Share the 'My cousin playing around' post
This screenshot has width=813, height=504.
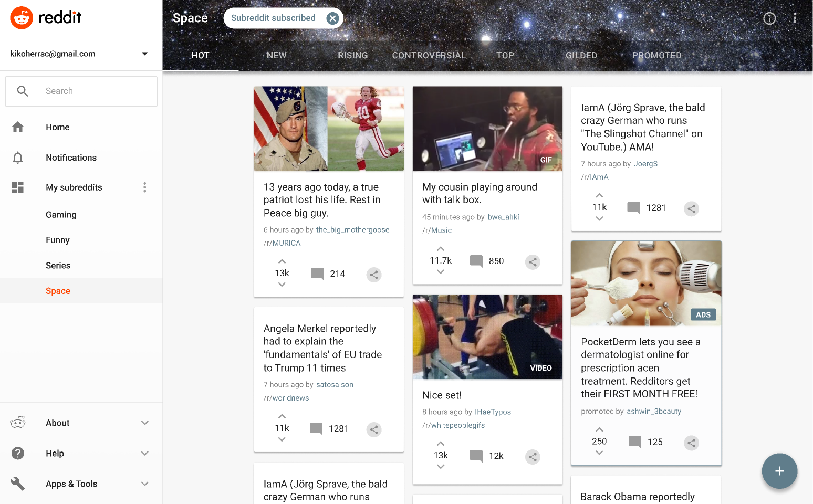(533, 262)
